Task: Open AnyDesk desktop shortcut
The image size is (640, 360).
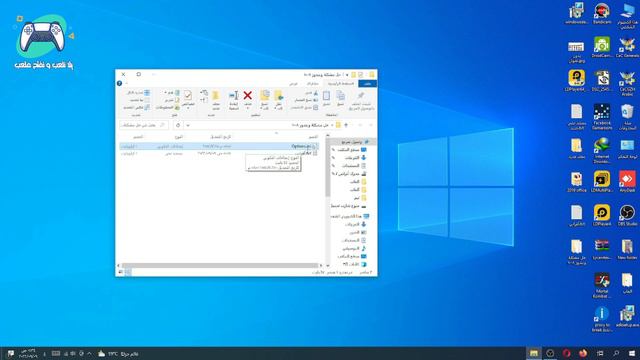Action: [627, 182]
